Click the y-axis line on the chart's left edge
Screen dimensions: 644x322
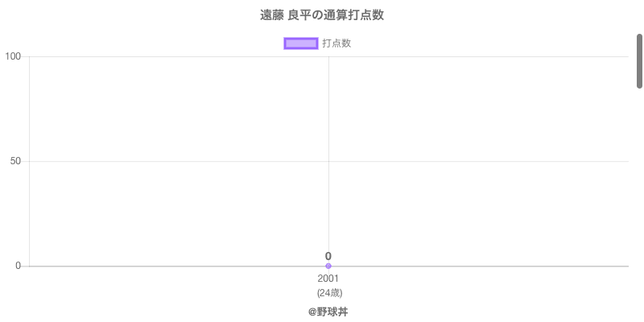point(30,209)
